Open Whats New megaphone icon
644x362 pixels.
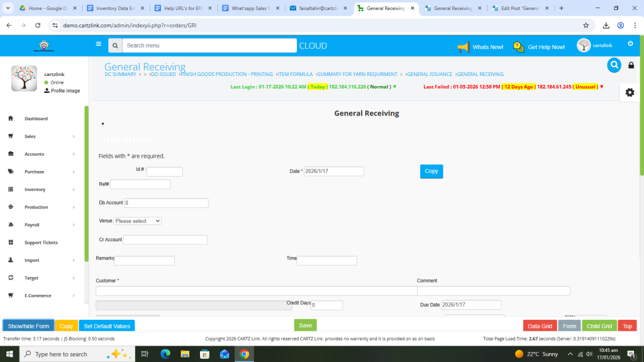coord(464,47)
